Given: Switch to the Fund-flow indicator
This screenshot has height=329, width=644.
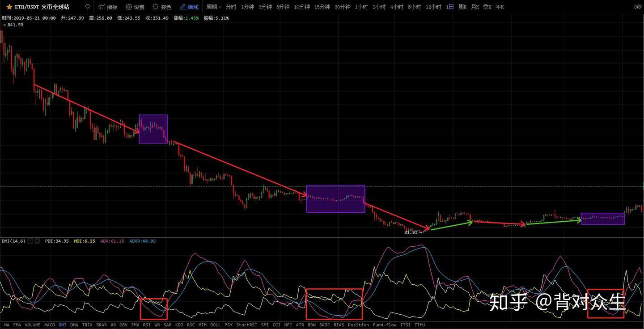Looking at the screenshot, I should (x=385, y=325).
